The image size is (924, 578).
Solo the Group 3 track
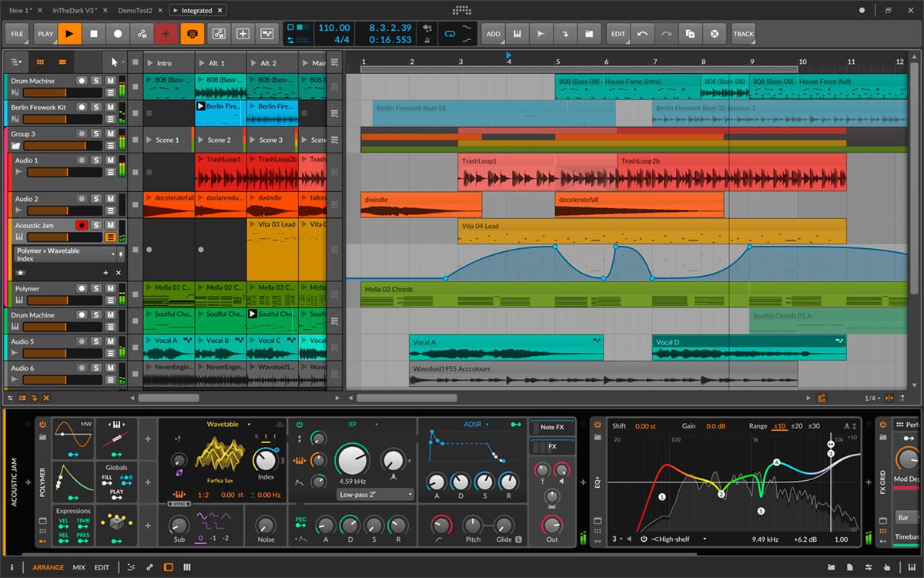(x=96, y=134)
